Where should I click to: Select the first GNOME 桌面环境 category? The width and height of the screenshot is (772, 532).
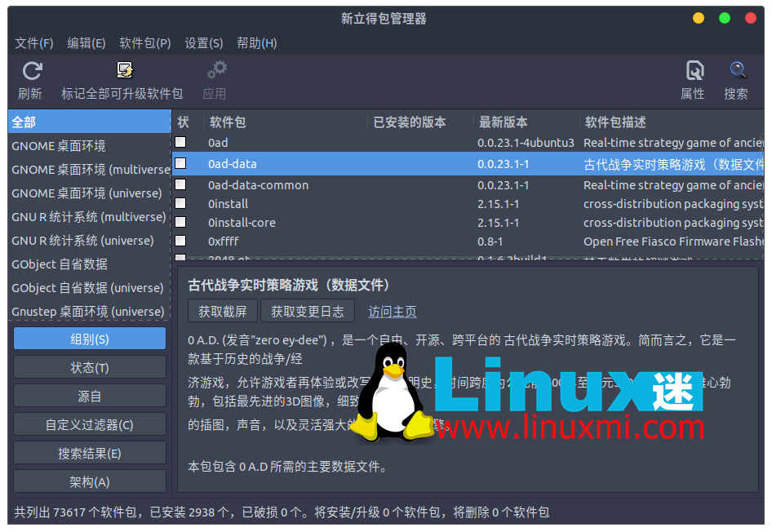pos(89,146)
